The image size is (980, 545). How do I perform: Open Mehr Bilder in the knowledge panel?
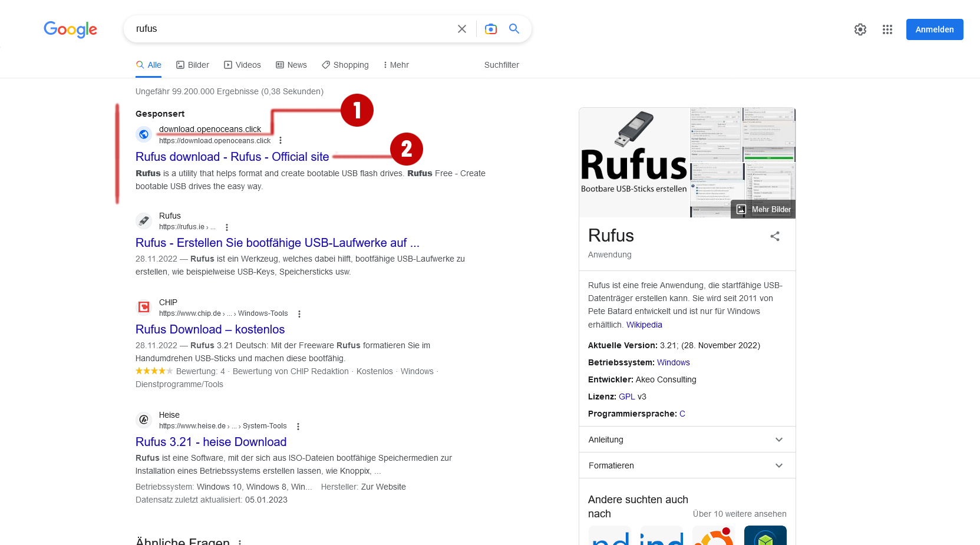tap(763, 209)
